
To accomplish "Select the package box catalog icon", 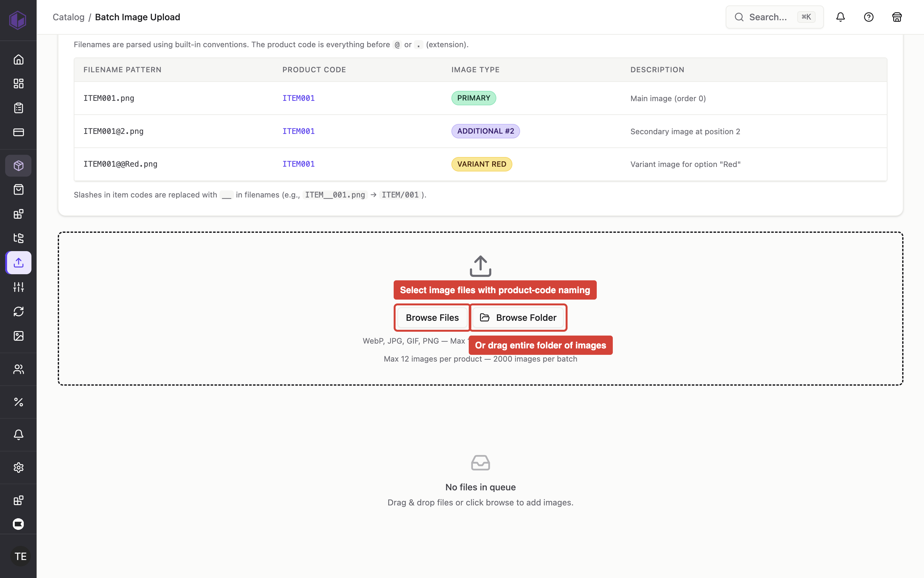I will click(18, 165).
